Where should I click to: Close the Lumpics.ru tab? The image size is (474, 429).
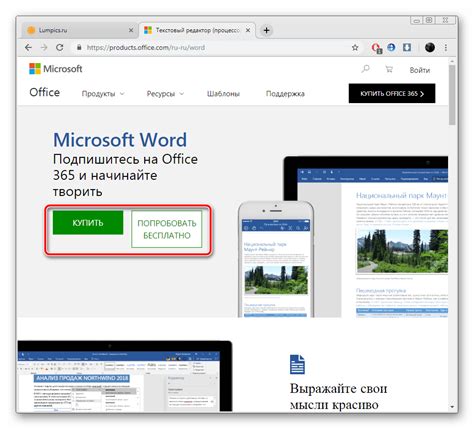click(131, 30)
